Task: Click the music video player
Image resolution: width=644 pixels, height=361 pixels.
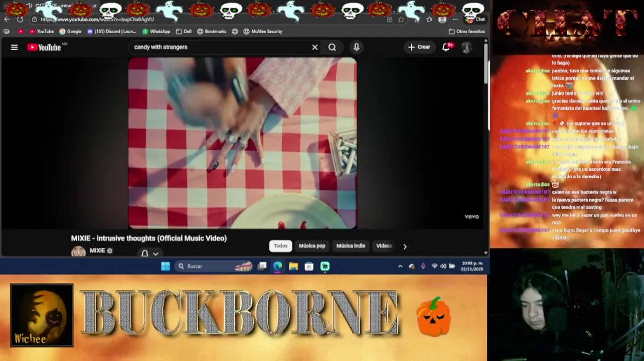Action: coord(242,143)
